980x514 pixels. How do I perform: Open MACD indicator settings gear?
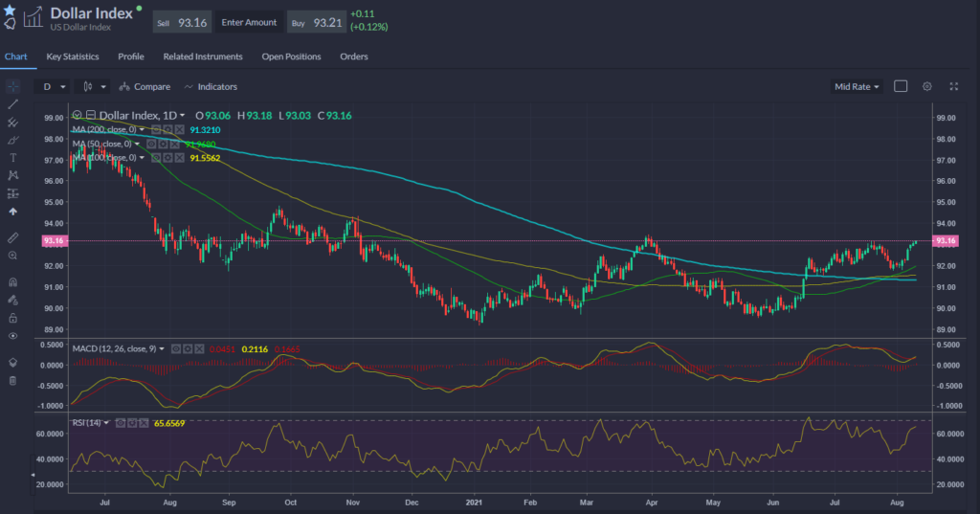coord(188,349)
